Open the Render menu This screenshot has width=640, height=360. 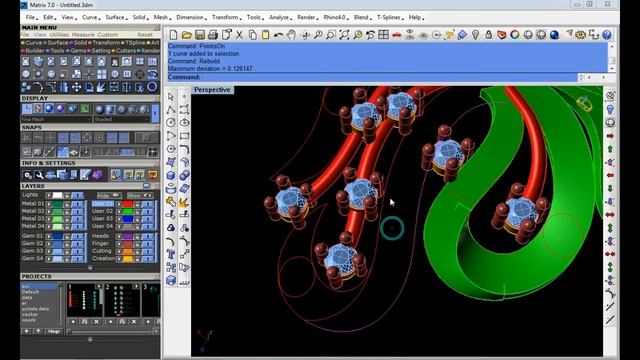(307, 18)
